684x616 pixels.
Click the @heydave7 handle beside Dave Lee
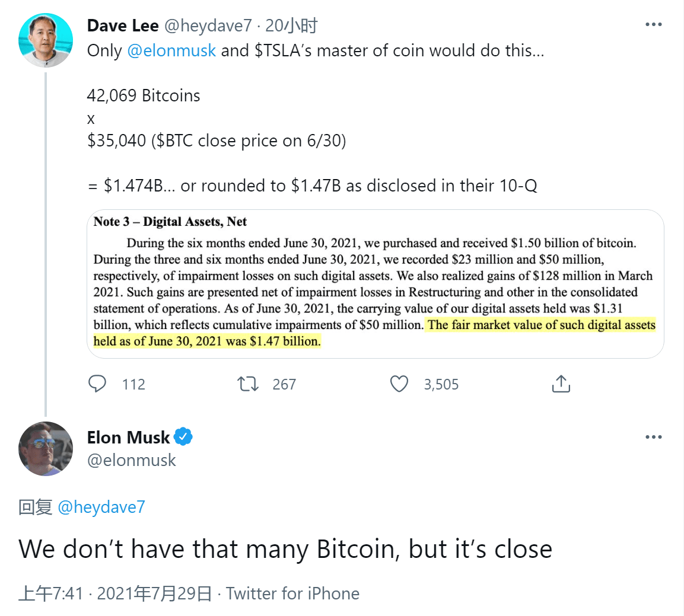point(208,25)
